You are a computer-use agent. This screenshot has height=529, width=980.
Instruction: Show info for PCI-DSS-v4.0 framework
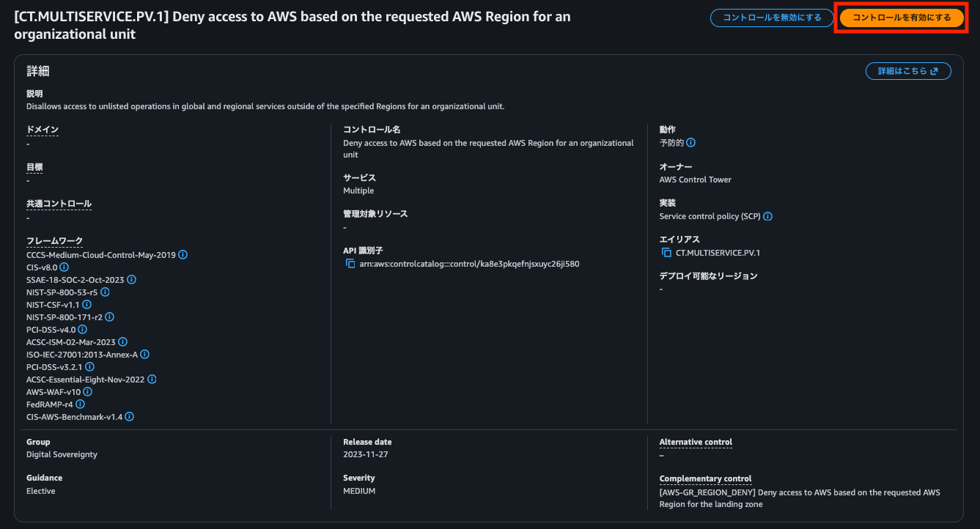coord(83,330)
